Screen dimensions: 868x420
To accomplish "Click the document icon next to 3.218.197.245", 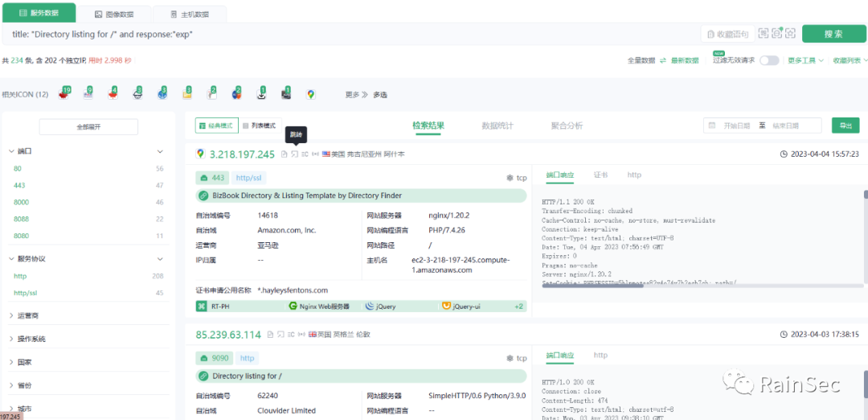I will 285,154.
